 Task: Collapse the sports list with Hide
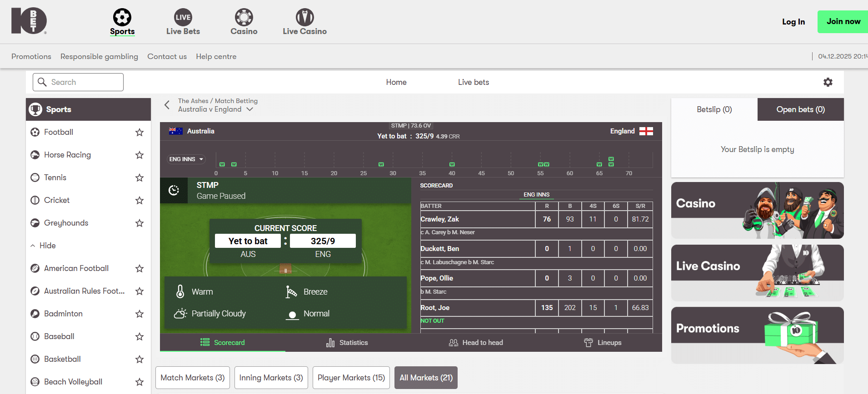tap(43, 246)
